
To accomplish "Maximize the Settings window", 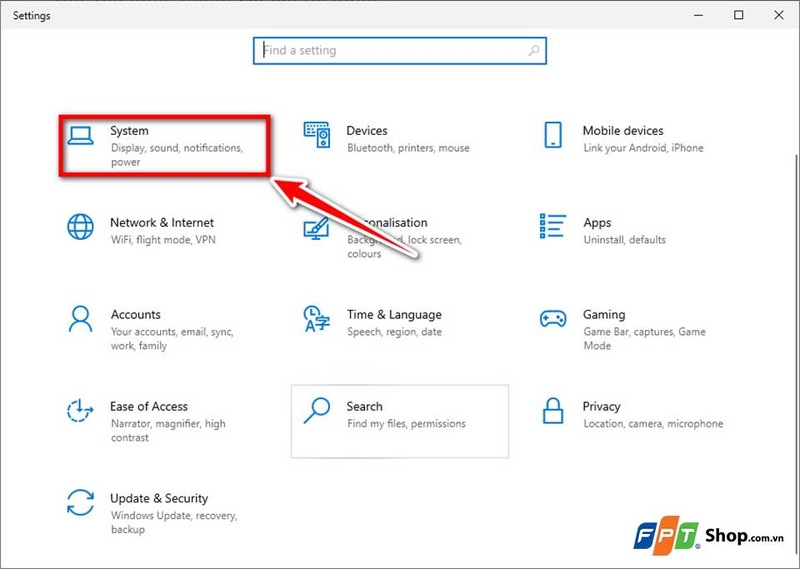I will click(x=738, y=15).
